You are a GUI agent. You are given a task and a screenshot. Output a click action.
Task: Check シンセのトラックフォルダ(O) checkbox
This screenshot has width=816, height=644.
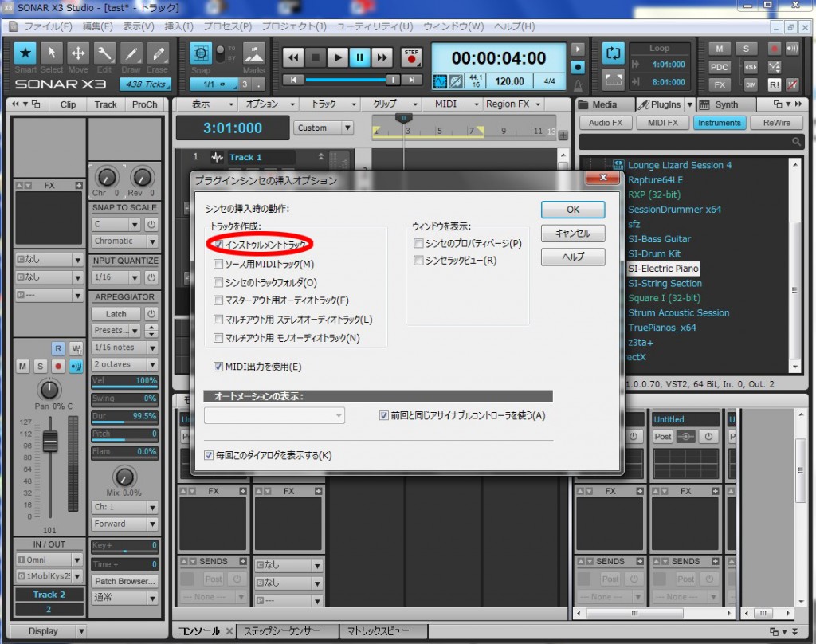(218, 283)
